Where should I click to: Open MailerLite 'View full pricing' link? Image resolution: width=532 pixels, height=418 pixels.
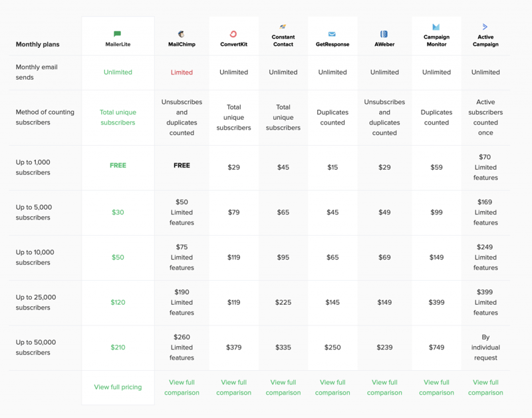click(118, 387)
